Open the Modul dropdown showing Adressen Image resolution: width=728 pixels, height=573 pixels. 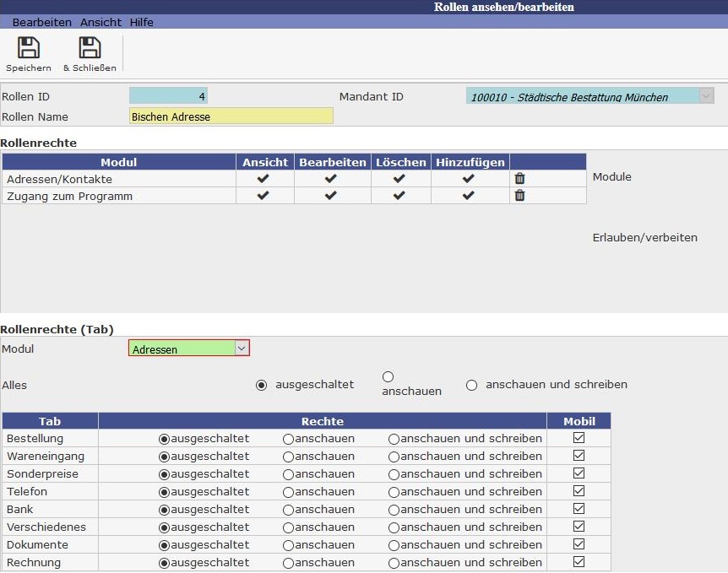241,349
